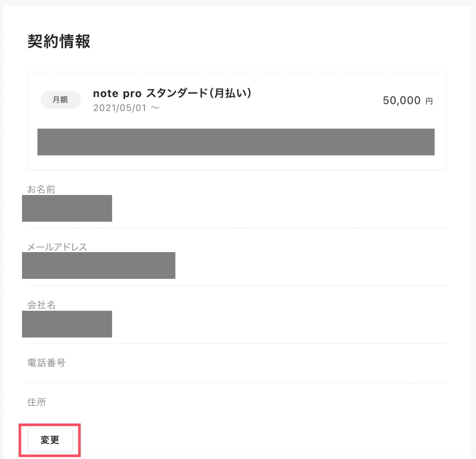Image resolution: width=476 pixels, height=459 pixels.
Task: Click the 〜 symbol after the date
Action: 155,108
